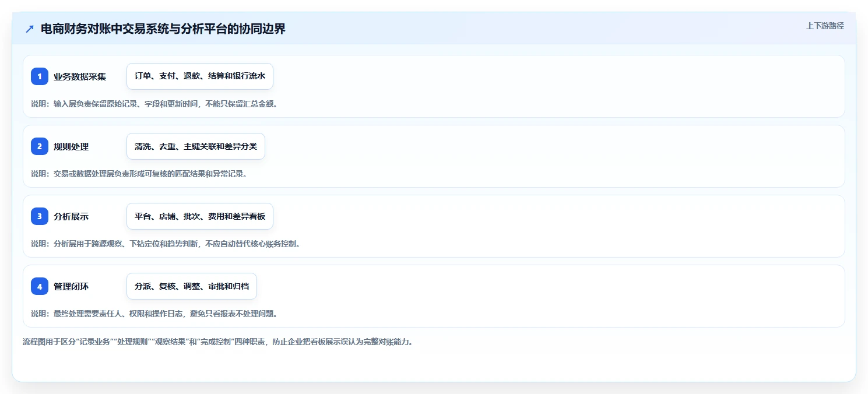868x394 pixels.
Task: Click step number badge 1
Action: click(40, 76)
